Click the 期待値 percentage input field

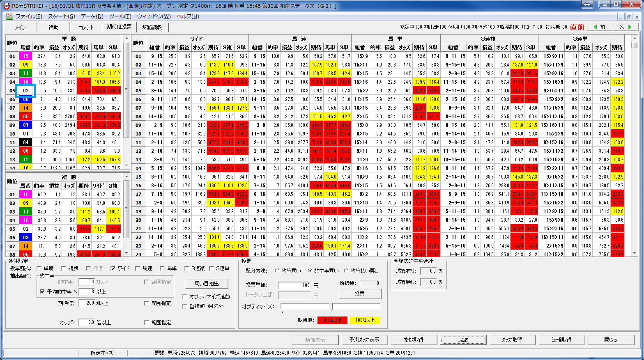tap(87, 303)
